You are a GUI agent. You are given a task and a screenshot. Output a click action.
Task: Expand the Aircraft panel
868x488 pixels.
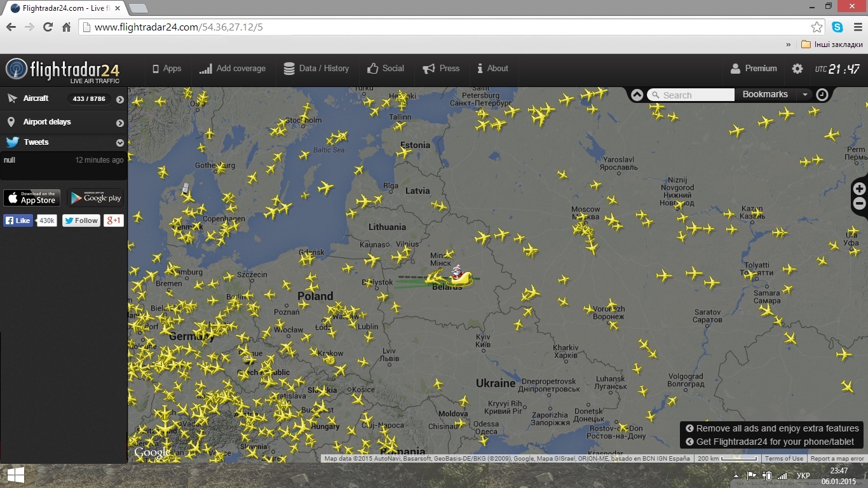pos(119,99)
